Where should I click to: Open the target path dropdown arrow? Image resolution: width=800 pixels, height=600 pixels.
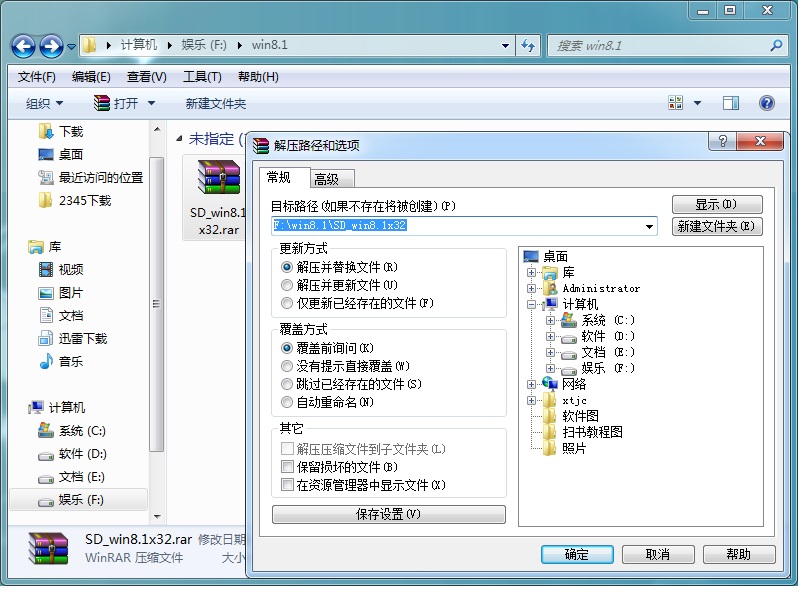(649, 226)
